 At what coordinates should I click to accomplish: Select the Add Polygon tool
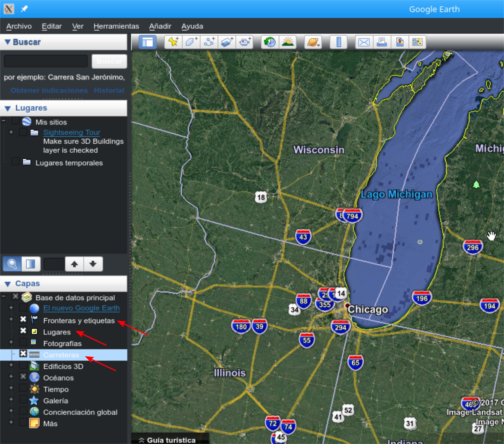[191, 42]
